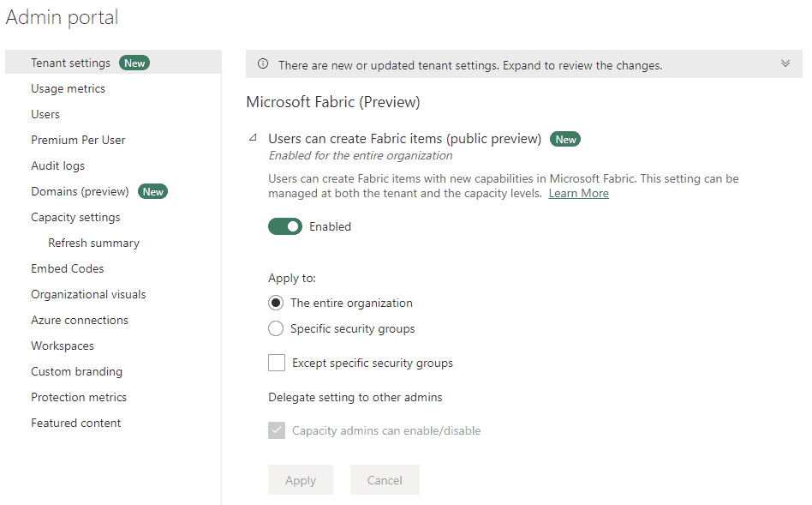Expand the tenant settings changes banner chevron
812x505 pixels.
point(785,63)
